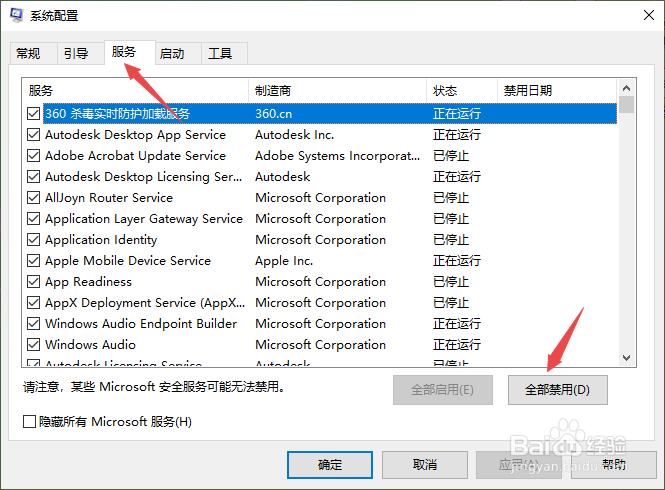Screen dimensions: 665x490
Task: Toggle the Apple Mobile Device Service checkbox
Action: 34,261
